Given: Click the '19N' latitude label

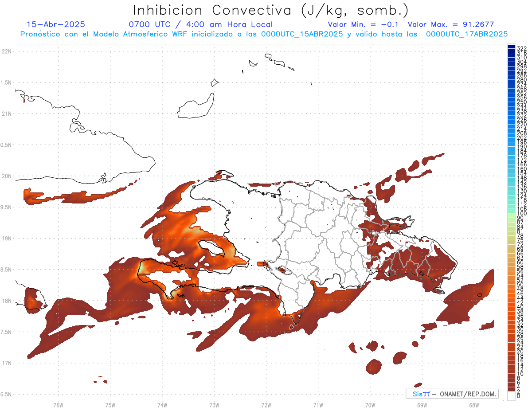Looking at the screenshot, I should pyautogui.click(x=7, y=239).
